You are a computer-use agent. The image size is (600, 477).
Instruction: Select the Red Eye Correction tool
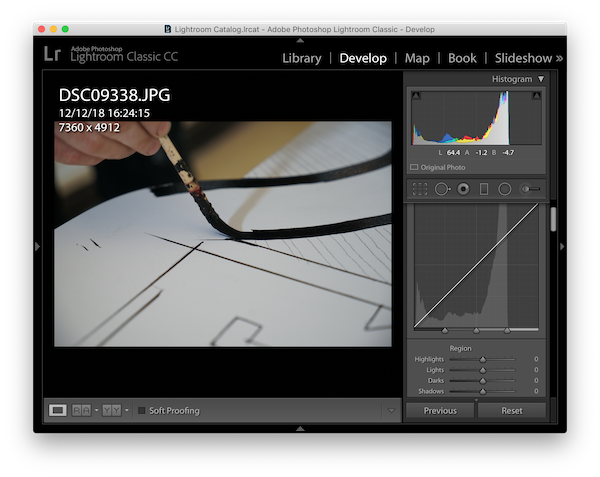tap(463, 189)
